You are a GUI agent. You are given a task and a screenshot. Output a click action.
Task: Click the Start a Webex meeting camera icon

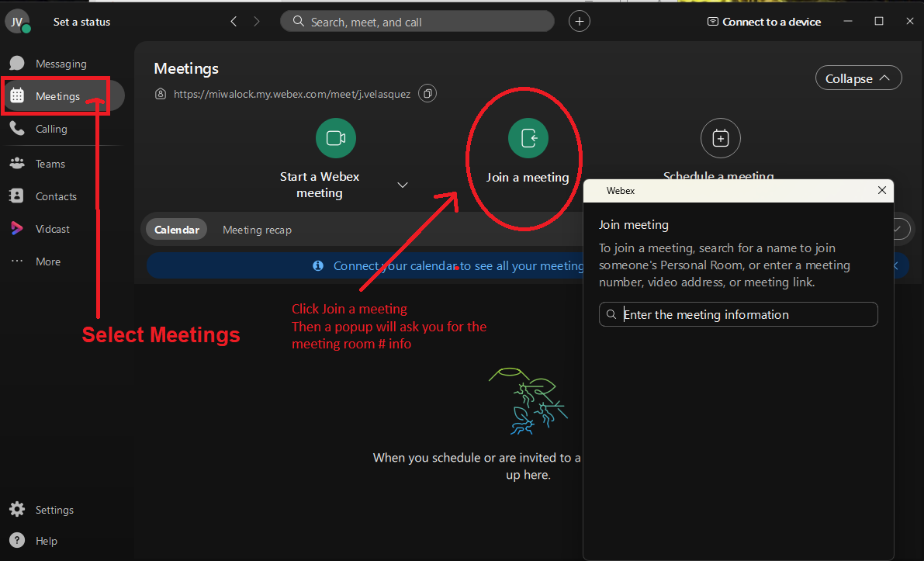coord(335,138)
